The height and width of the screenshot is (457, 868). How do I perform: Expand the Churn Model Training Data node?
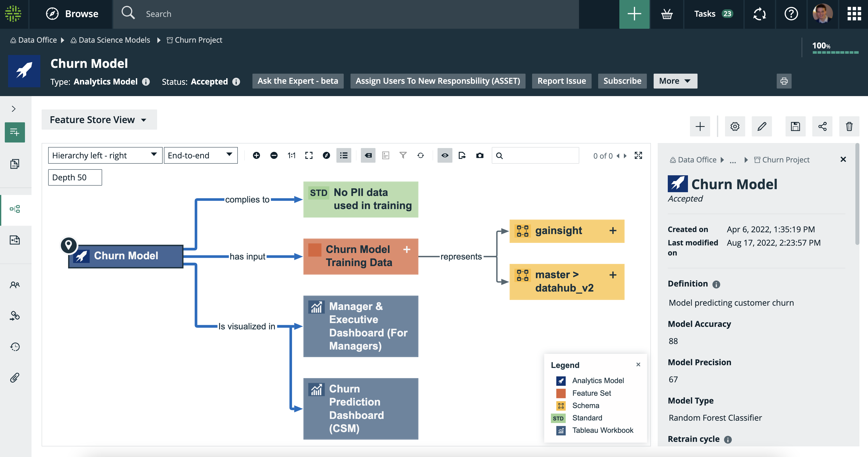407,249
